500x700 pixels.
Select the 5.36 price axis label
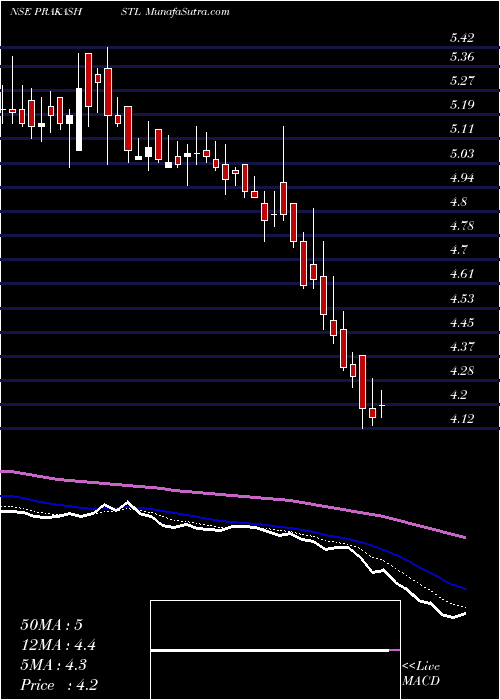[462, 57]
